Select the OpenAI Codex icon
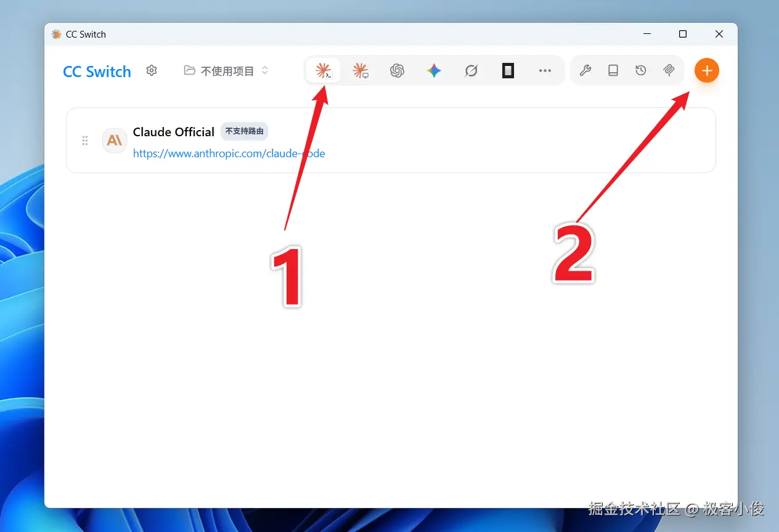 point(397,71)
